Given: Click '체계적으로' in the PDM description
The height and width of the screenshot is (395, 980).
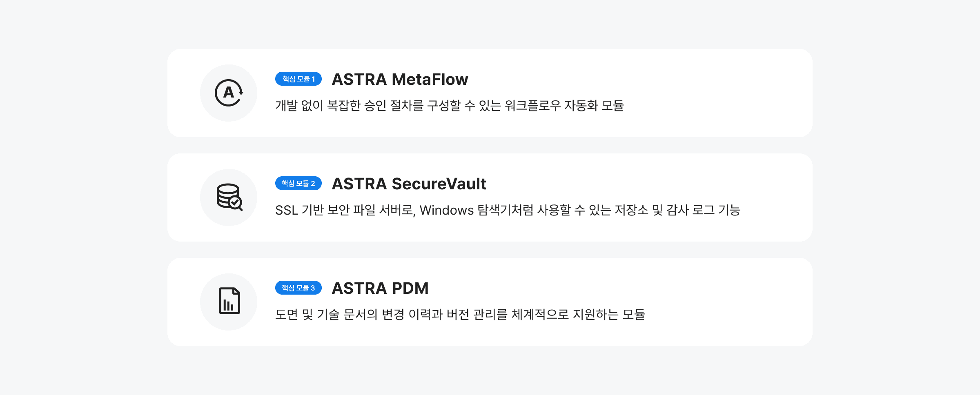Looking at the screenshot, I should [540, 315].
